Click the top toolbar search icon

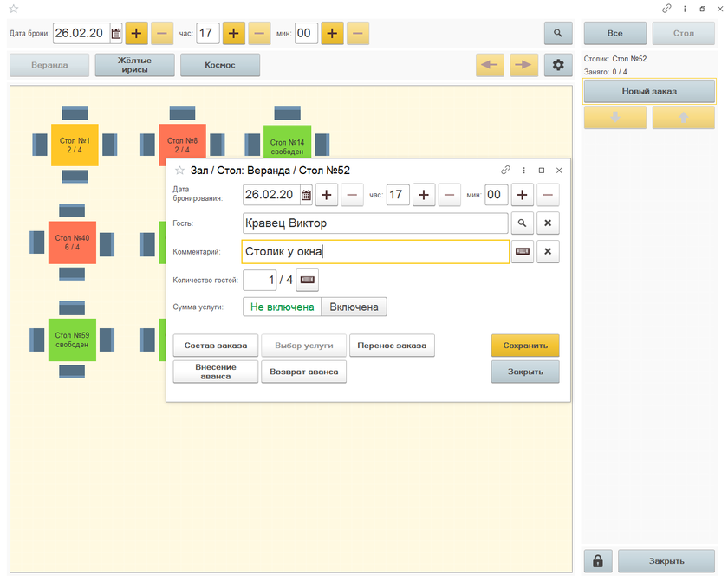pyautogui.click(x=559, y=34)
